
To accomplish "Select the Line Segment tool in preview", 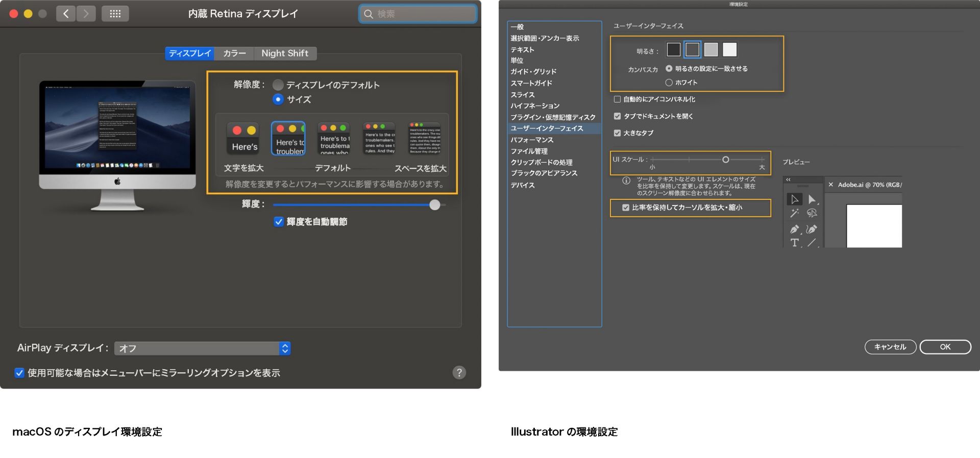I will pyautogui.click(x=812, y=243).
